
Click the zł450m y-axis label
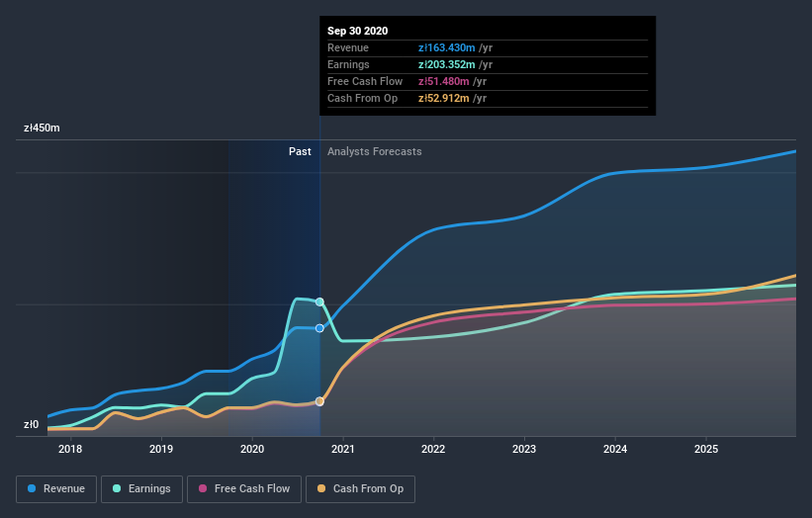pyautogui.click(x=42, y=128)
